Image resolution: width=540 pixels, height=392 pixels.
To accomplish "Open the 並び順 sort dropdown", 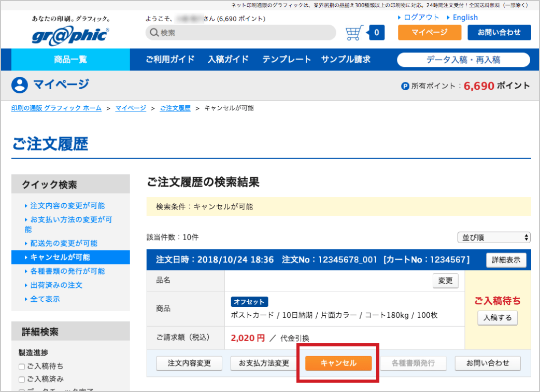I will coord(493,237).
